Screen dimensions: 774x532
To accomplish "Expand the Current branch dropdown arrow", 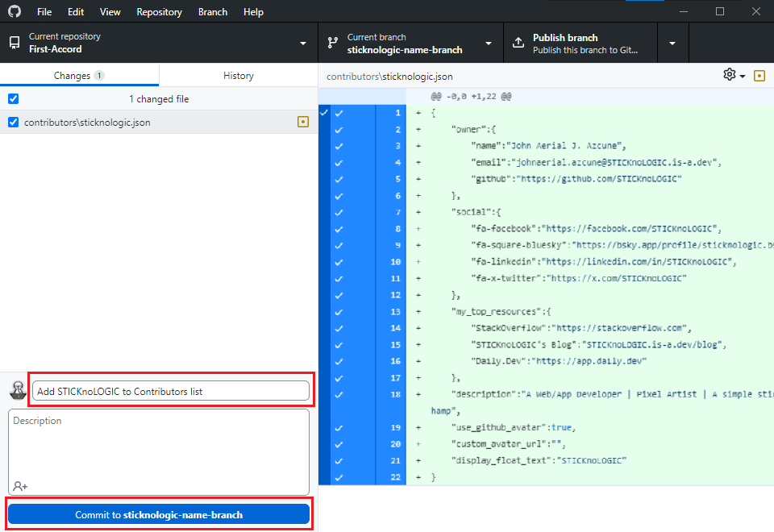I will tap(489, 44).
